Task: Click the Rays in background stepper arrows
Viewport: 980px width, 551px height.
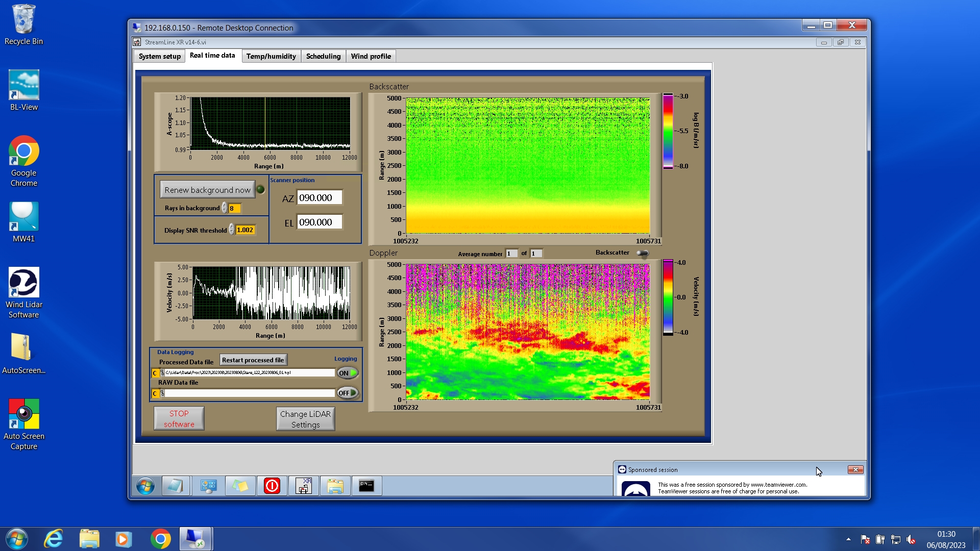Action: pos(224,208)
